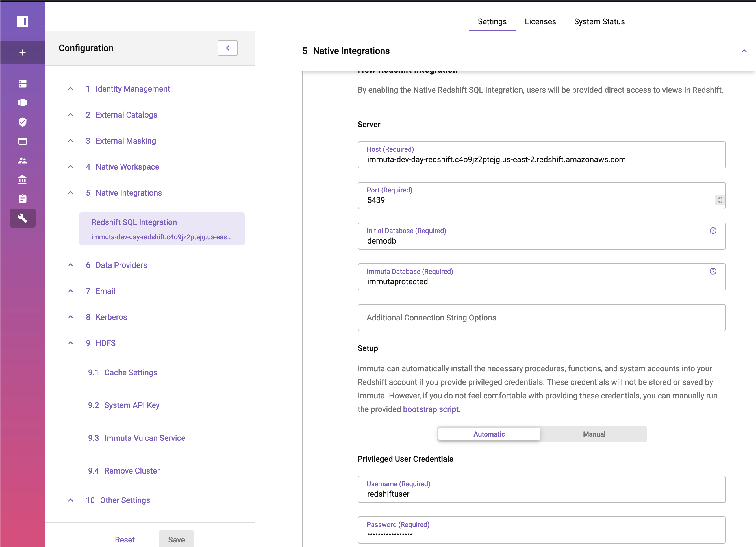Click the Password input field
The image size is (756, 547).
point(542,530)
